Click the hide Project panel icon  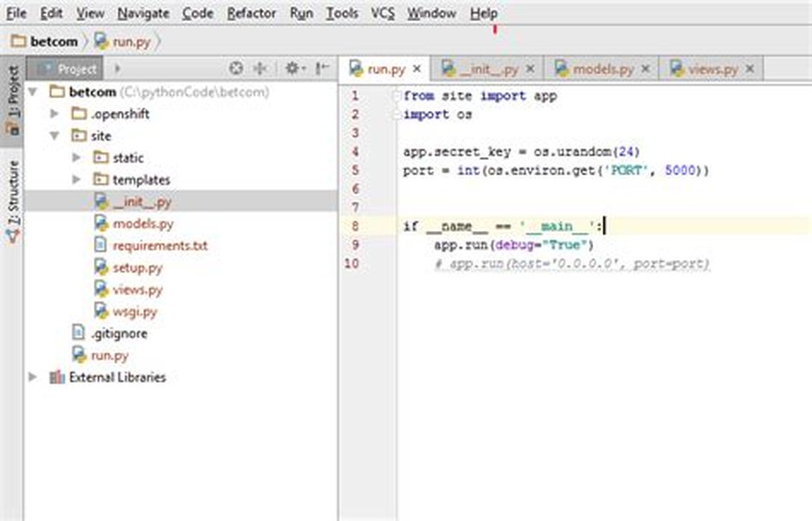tap(322, 69)
